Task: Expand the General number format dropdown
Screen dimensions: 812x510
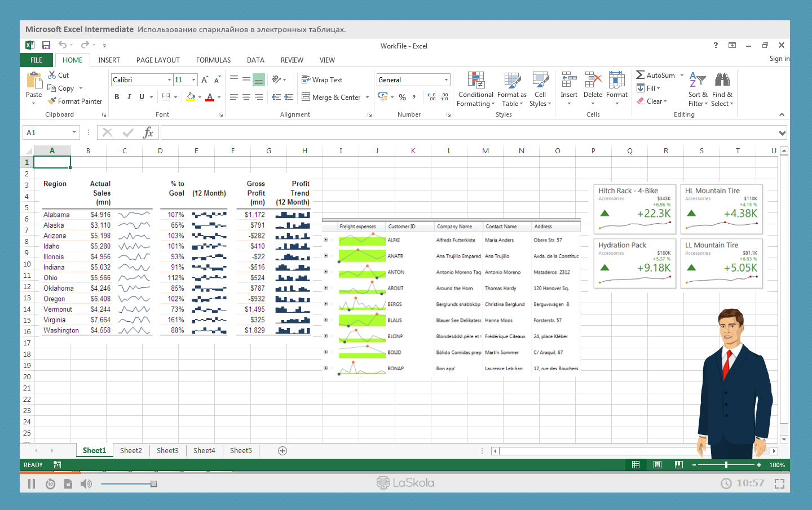Action: (x=446, y=80)
